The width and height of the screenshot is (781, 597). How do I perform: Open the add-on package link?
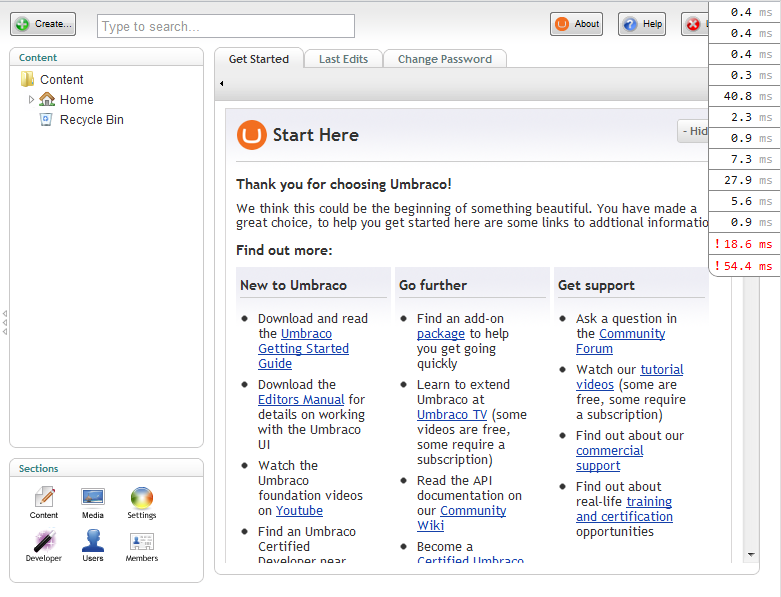pos(441,334)
